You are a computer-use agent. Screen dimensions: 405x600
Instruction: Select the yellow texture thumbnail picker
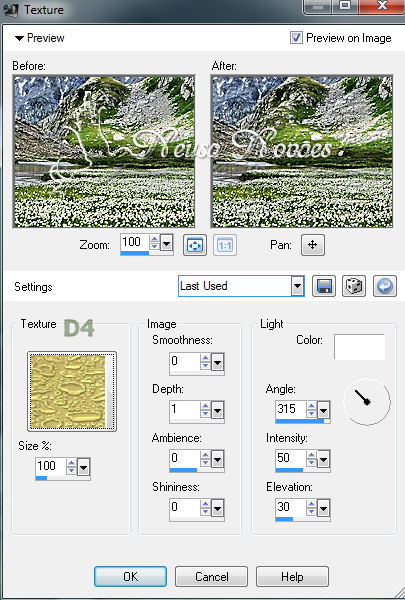click(x=72, y=391)
